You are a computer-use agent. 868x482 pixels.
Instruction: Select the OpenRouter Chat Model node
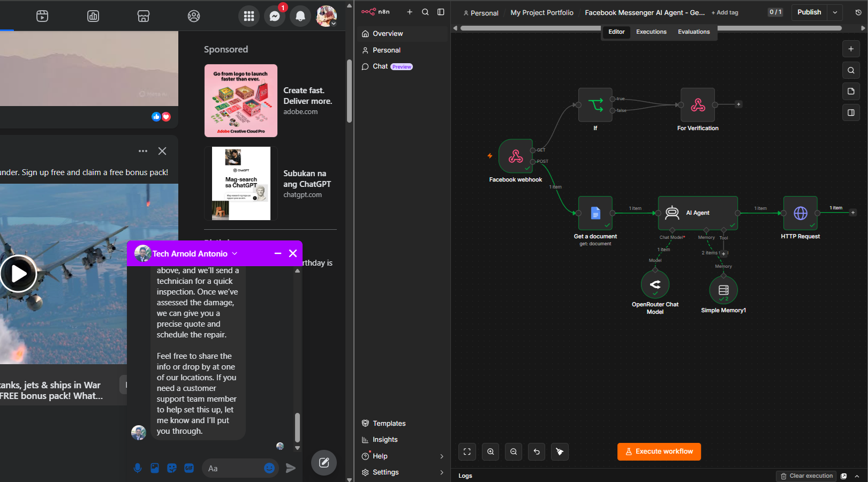coord(655,285)
